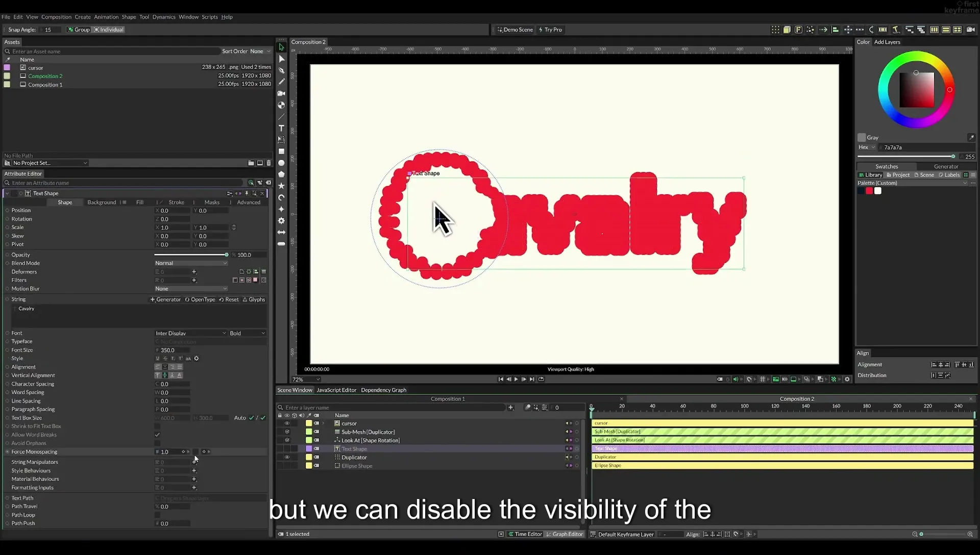Toggle the Look At [Shape Rotation] check

(287, 440)
